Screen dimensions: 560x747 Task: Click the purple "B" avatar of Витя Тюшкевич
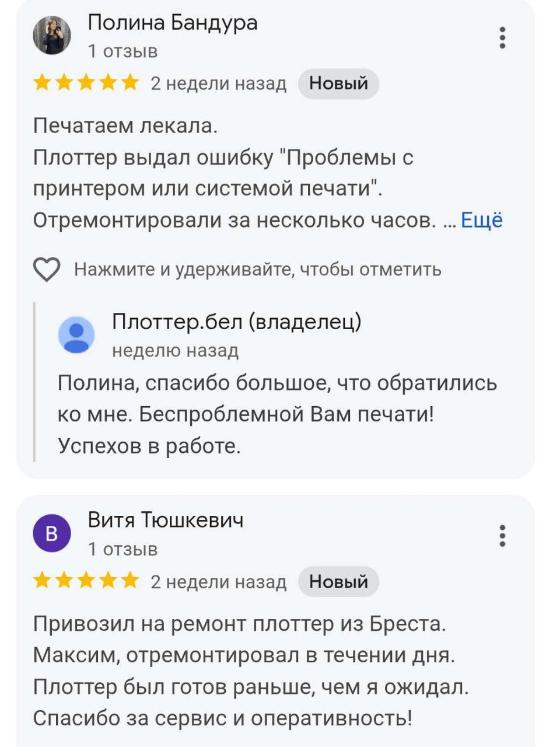point(52,533)
